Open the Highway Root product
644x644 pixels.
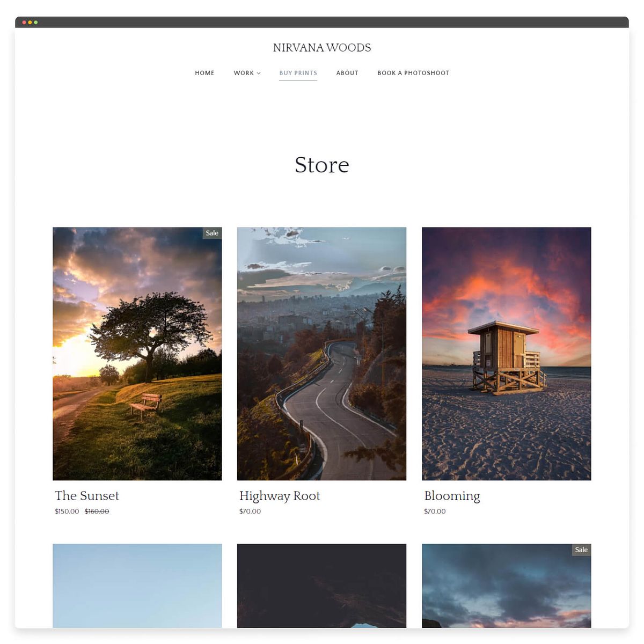(280, 496)
